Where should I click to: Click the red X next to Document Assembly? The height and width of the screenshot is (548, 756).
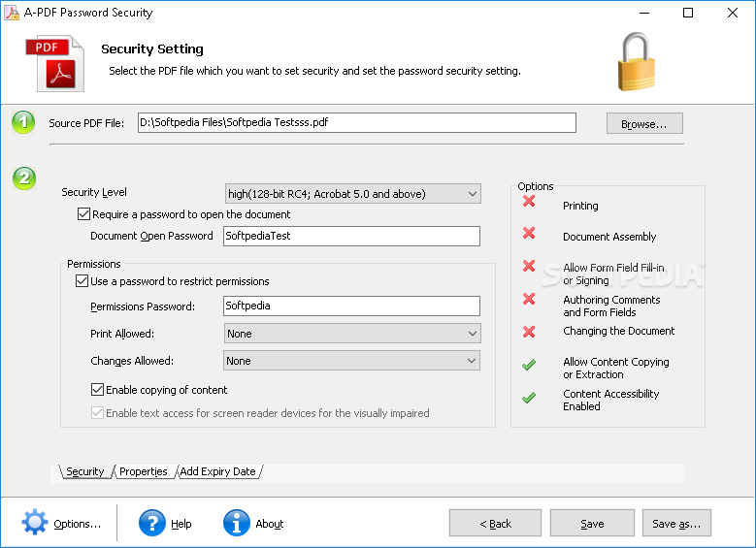[529, 234]
